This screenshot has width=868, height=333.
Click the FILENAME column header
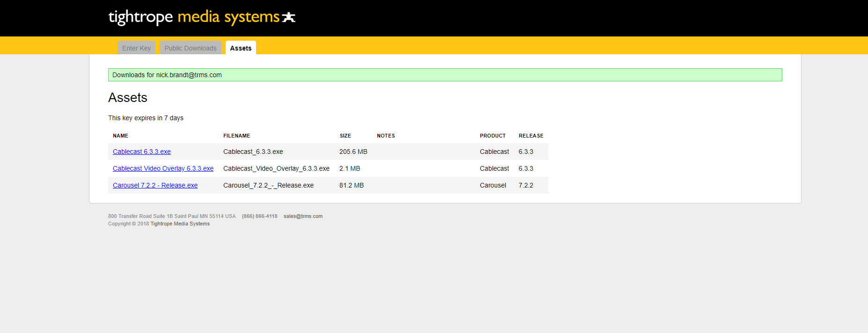tap(236, 136)
